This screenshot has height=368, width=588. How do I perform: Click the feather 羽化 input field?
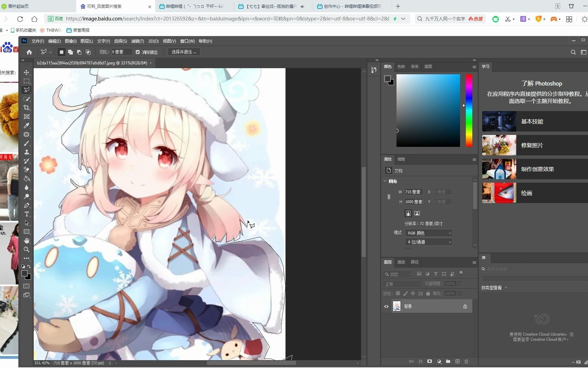point(121,52)
